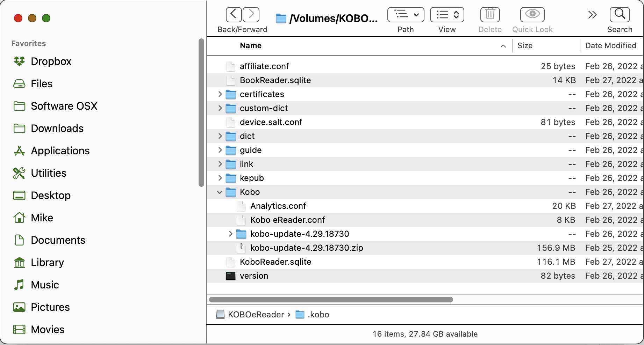Open Downloads in the sidebar
Image resolution: width=644 pixels, height=345 pixels.
pyautogui.click(x=57, y=129)
